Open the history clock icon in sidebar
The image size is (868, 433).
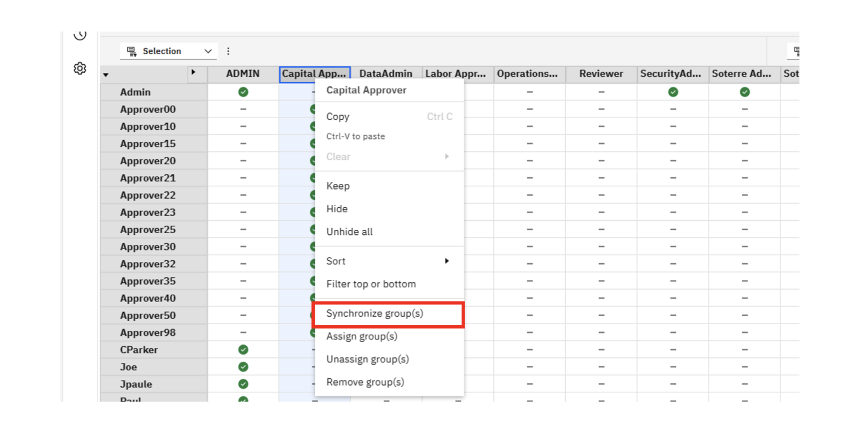tap(80, 35)
